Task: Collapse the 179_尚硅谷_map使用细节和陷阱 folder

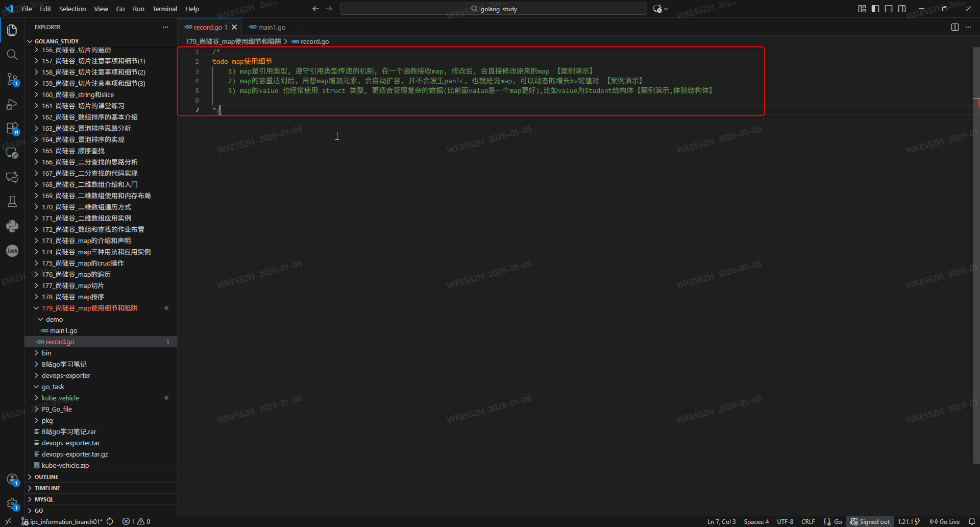Action: click(101, 308)
